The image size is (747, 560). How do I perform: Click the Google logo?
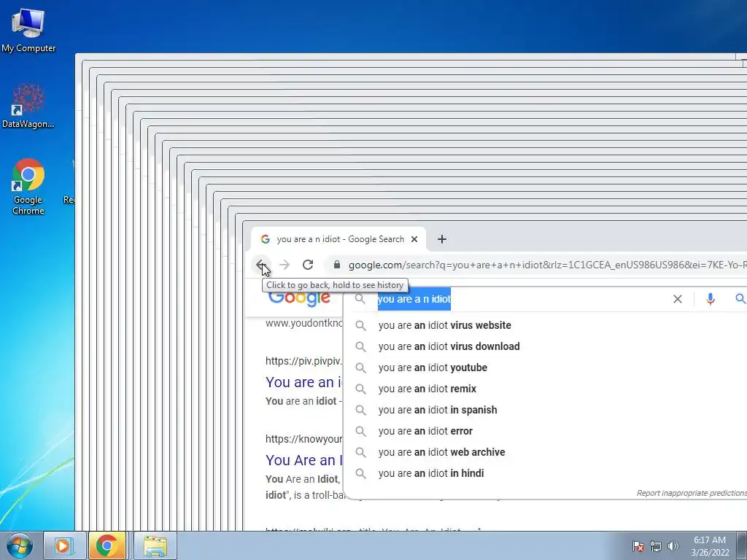[299, 298]
